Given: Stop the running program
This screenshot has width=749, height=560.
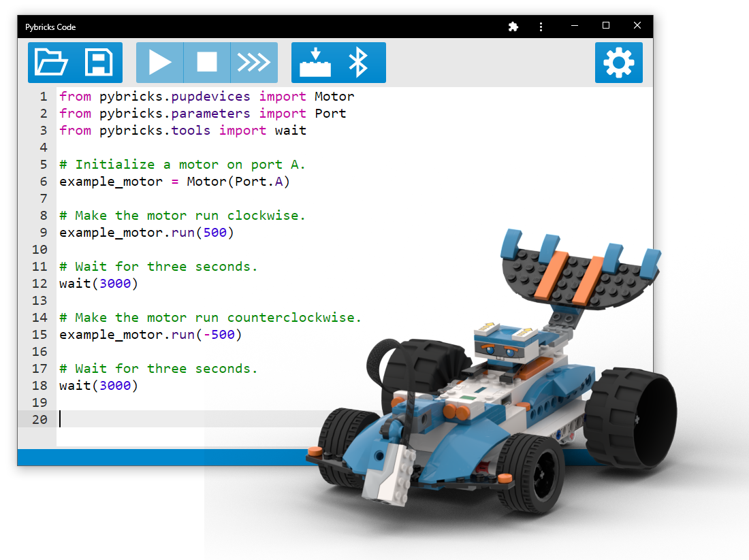Looking at the screenshot, I should (208, 62).
